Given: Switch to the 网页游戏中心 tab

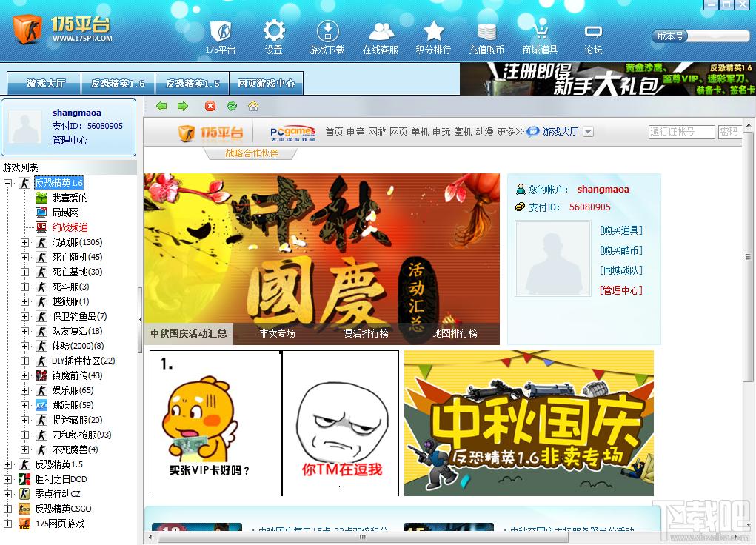Looking at the screenshot, I should pyautogui.click(x=266, y=84).
